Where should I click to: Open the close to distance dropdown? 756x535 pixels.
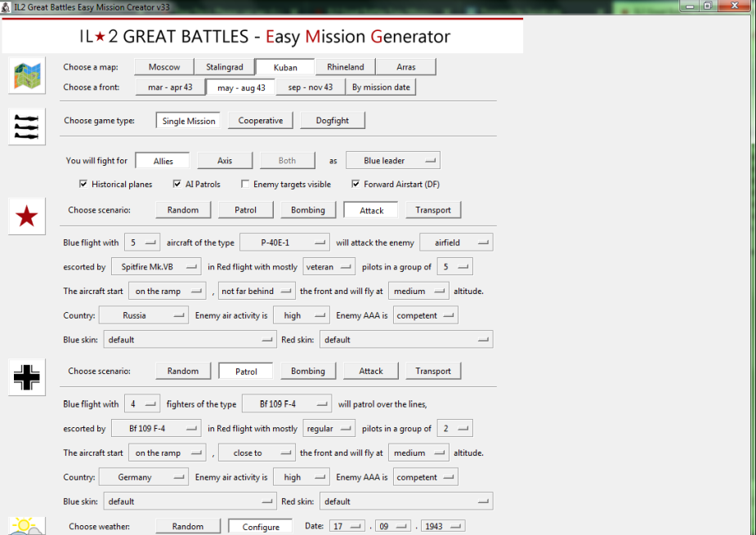click(257, 453)
